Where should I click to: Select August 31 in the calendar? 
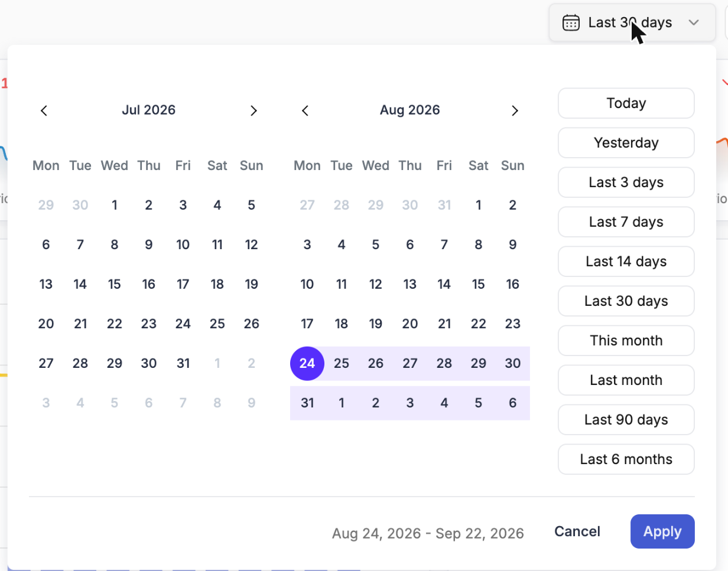[307, 403]
